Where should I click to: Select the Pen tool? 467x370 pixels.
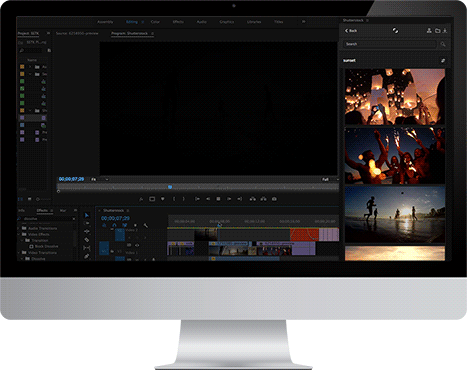pyautogui.click(x=87, y=256)
